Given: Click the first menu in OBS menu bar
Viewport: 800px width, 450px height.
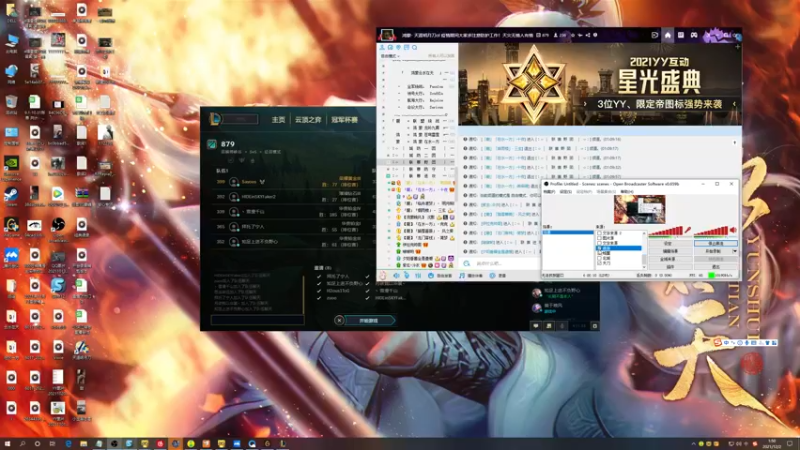Looking at the screenshot, I should click(549, 191).
